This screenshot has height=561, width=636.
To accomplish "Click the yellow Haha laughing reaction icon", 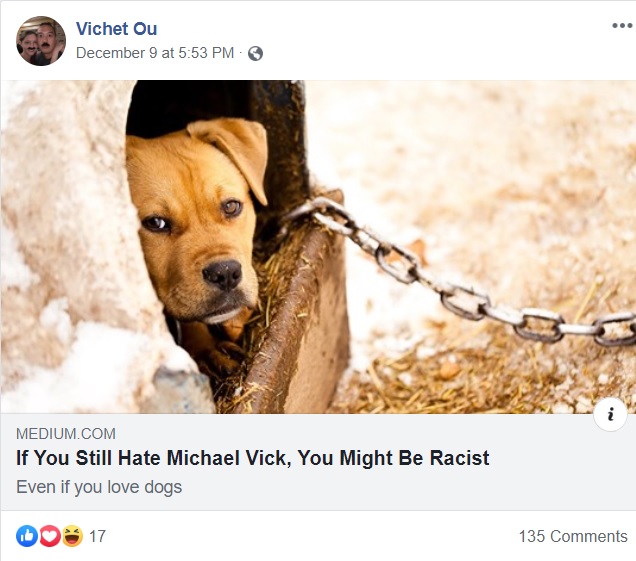I will pos(72,536).
